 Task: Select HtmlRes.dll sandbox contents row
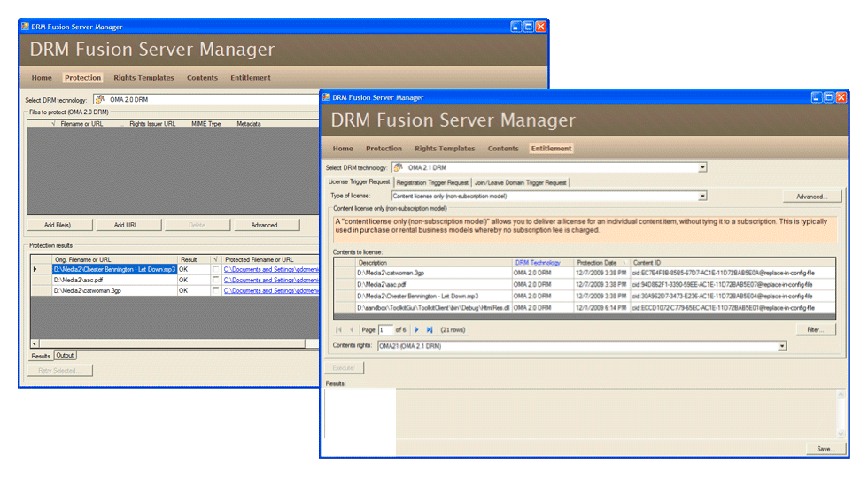(x=585, y=308)
